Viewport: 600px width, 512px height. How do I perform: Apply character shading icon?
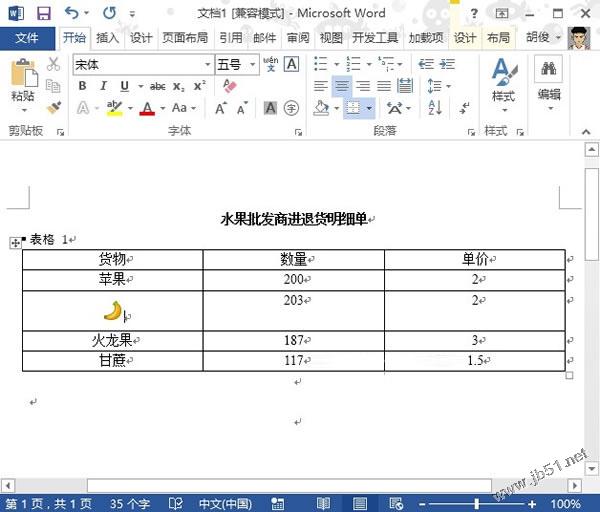click(270, 108)
